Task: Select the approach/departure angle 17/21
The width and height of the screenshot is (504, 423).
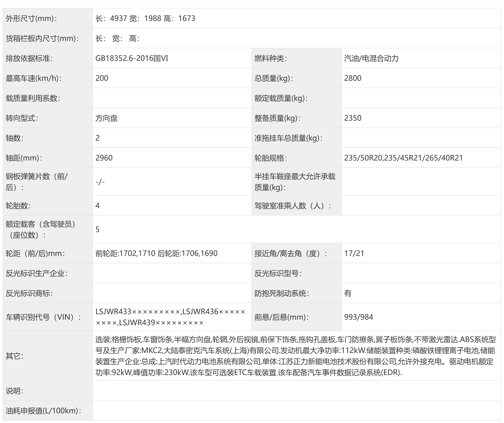Action: click(354, 253)
